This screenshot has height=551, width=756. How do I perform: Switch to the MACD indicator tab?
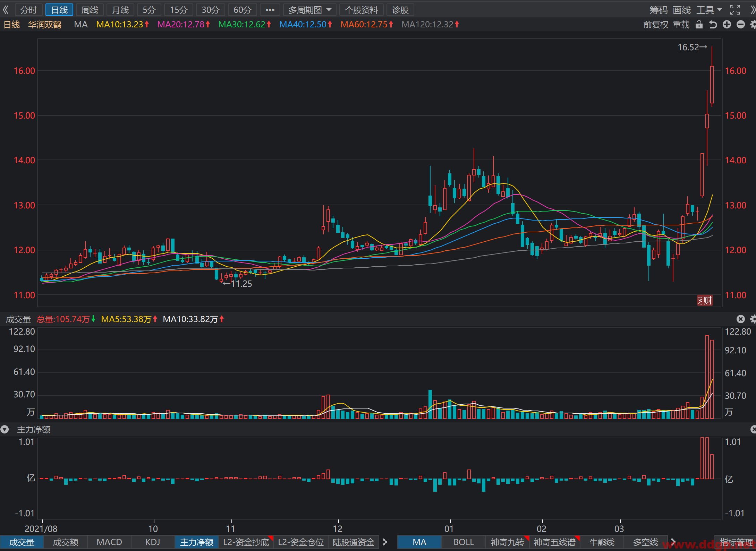(x=109, y=542)
